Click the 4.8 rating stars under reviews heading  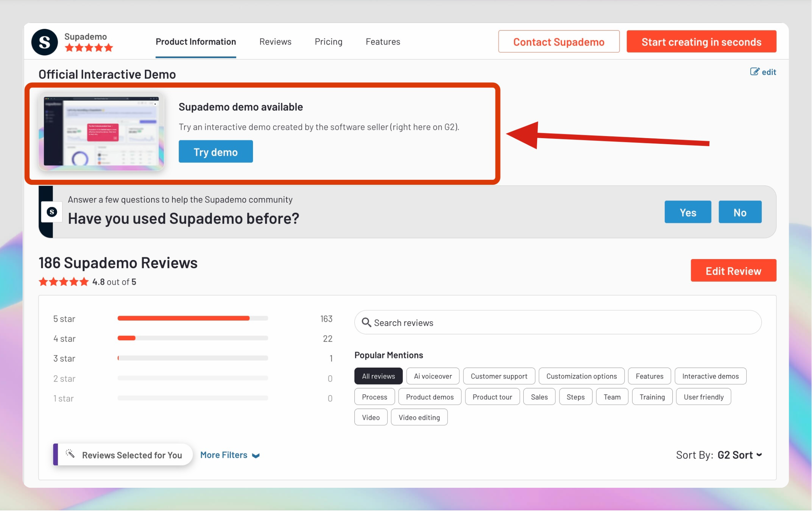(x=63, y=282)
